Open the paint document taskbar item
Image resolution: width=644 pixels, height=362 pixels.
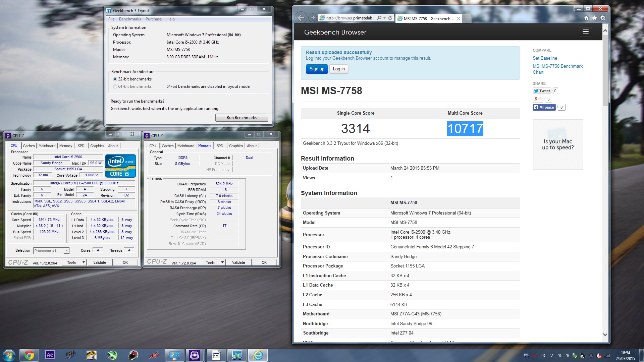pyautogui.click(x=216, y=355)
